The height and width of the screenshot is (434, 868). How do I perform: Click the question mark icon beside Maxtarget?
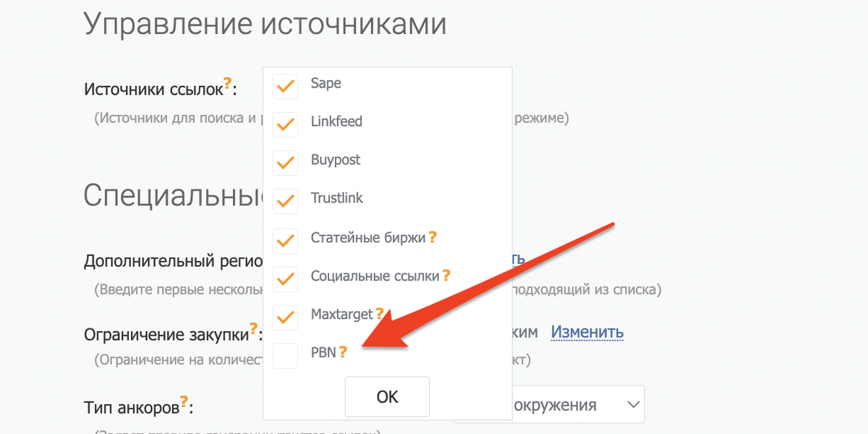[x=380, y=313]
